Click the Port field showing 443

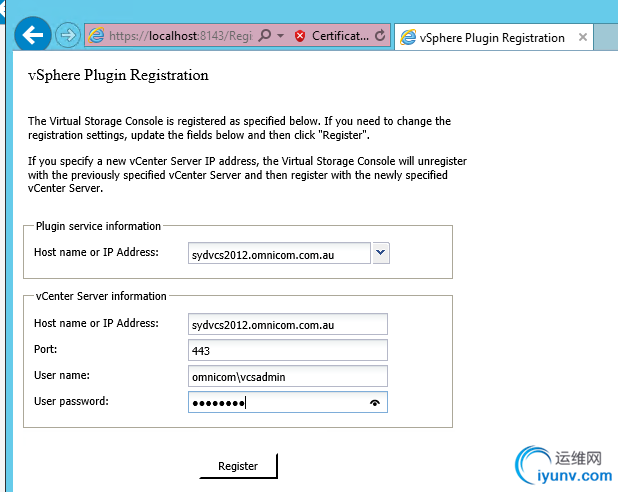tap(288, 350)
